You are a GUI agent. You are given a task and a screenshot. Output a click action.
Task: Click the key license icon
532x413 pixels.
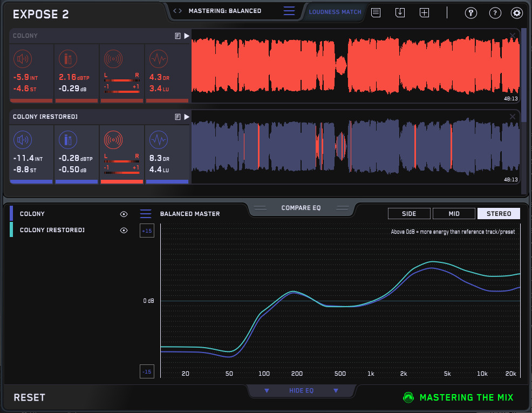click(471, 13)
